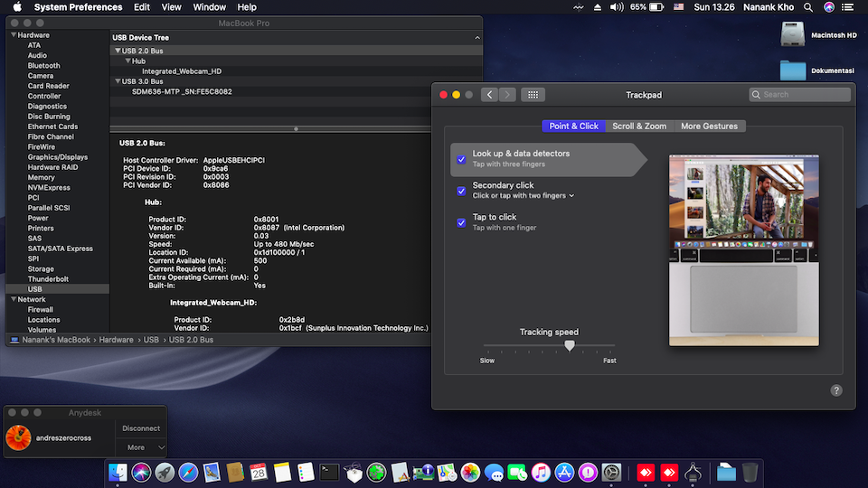Screen dimensions: 868x488
Task: Open the Macintosh HD desktop drive
Action: (x=793, y=34)
